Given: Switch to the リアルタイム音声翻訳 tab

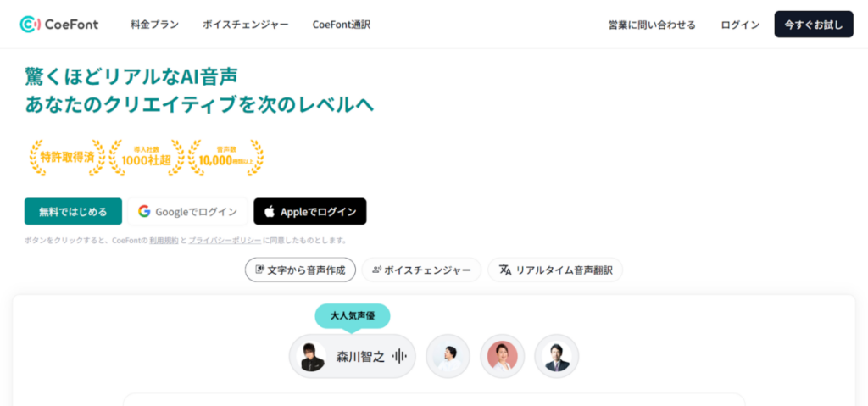Looking at the screenshot, I should (x=555, y=270).
